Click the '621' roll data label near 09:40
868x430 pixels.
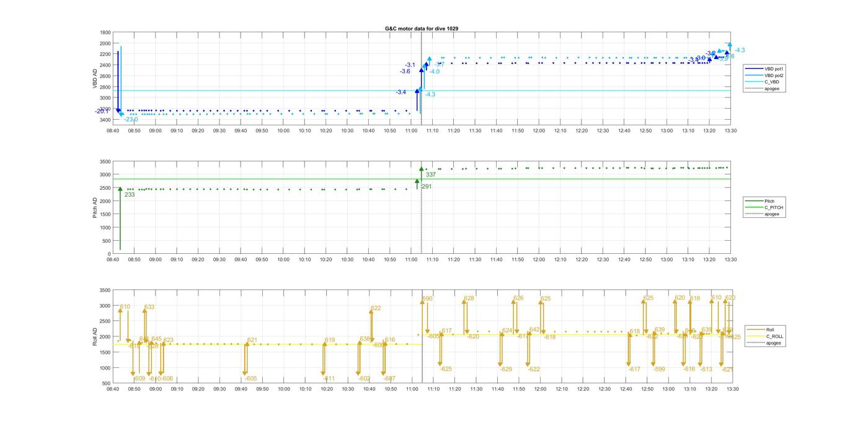[252, 340]
